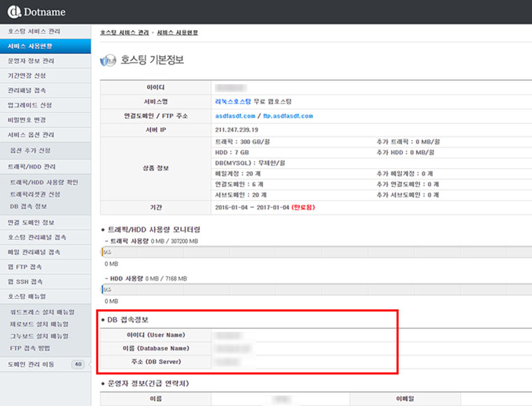Go to 기간연장 신청 menu
The width and height of the screenshot is (532, 406).
click(x=27, y=76)
